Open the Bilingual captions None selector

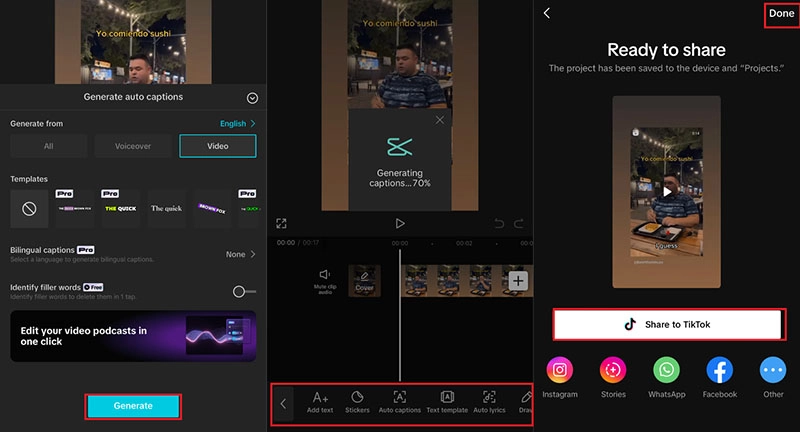point(241,254)
